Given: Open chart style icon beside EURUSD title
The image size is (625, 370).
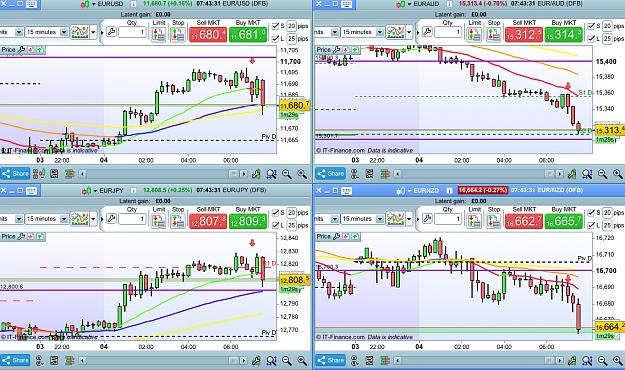Looking at the screenshot, I should (85, 4).
